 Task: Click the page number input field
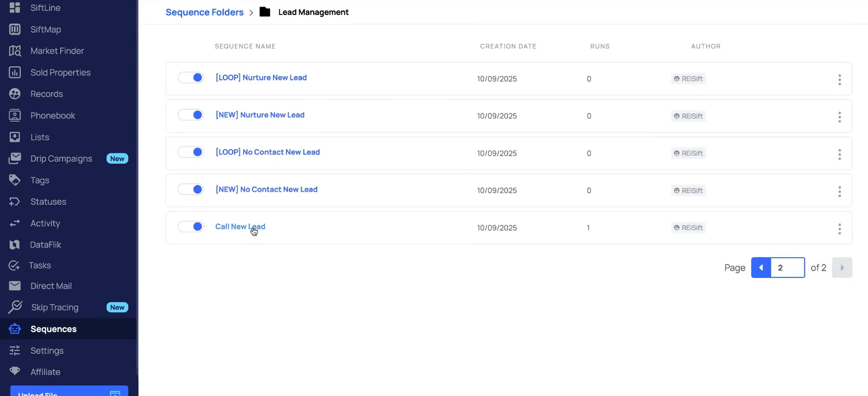pos(788,268)
